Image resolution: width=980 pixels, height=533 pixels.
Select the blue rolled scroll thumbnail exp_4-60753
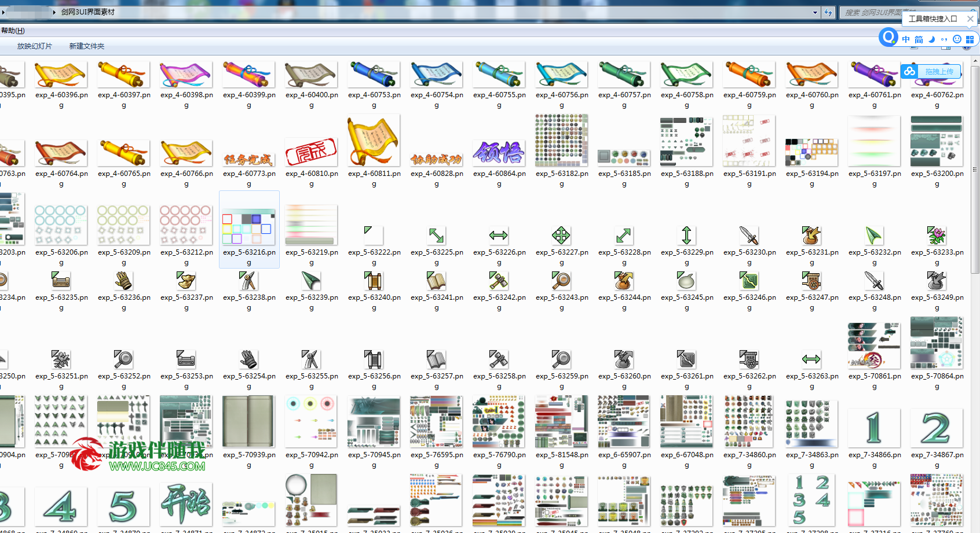tap(374, 74)
